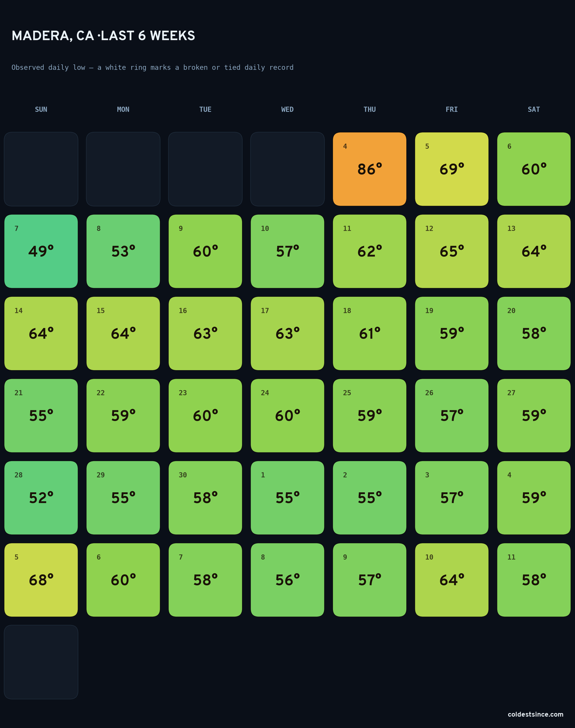Click the day 30 tile showing 58°
This screenshot has height=728, width=575.
pyautogui.click(x=205, y=498)
